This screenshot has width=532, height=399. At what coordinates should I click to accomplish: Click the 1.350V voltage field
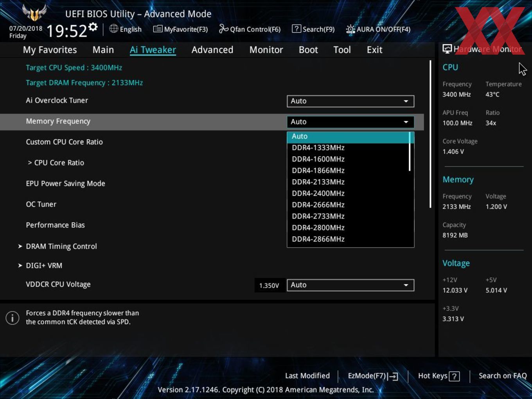pyautogui.click(x=269, y=286)
